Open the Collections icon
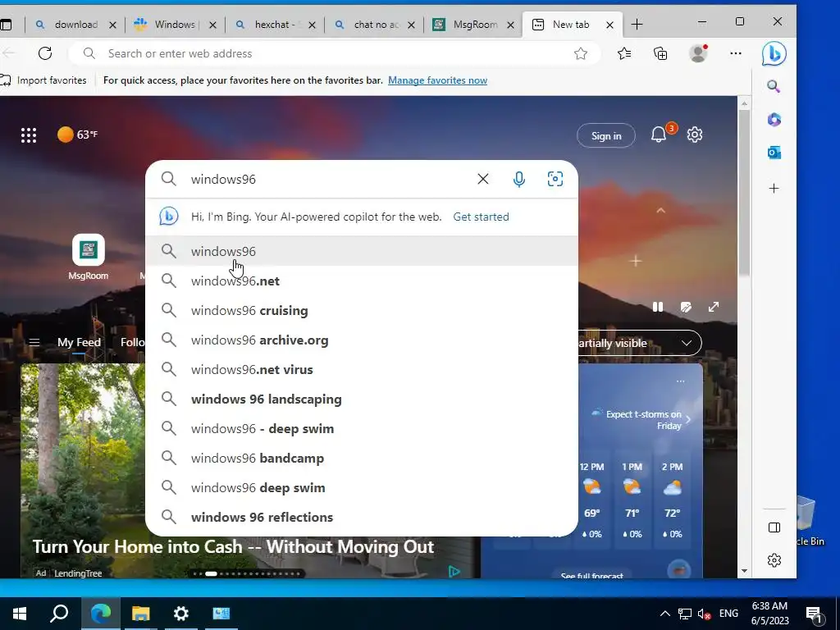The image size is (840, 630). (660, 53)
